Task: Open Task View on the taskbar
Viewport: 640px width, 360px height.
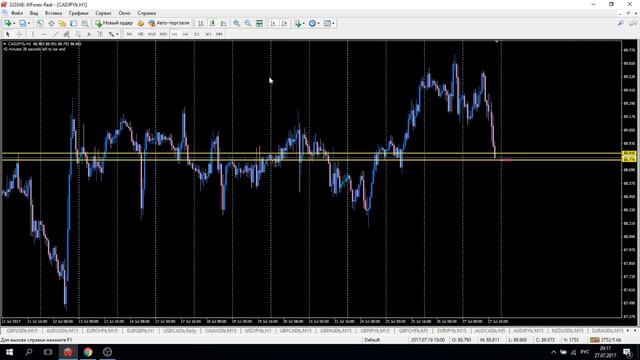Action: [x=48, y=352]
